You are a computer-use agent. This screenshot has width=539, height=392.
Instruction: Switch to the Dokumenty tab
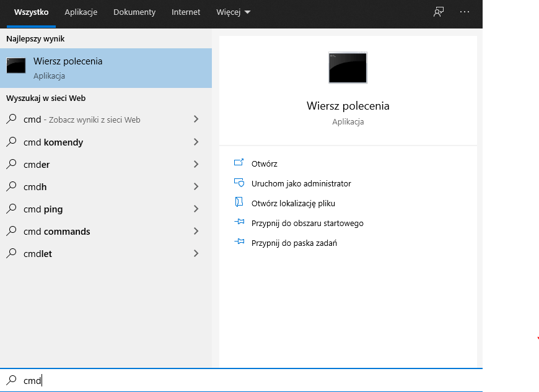(134, 12)
